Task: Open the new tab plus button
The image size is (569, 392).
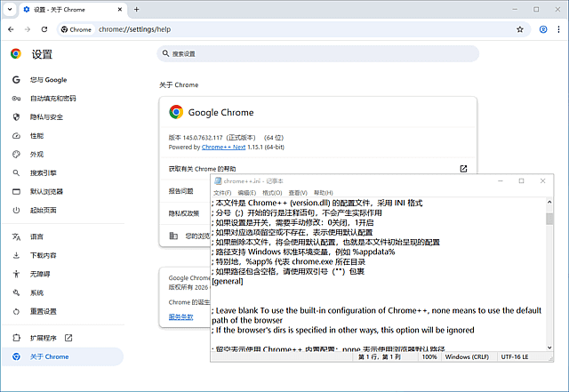Action: point(136,9)
